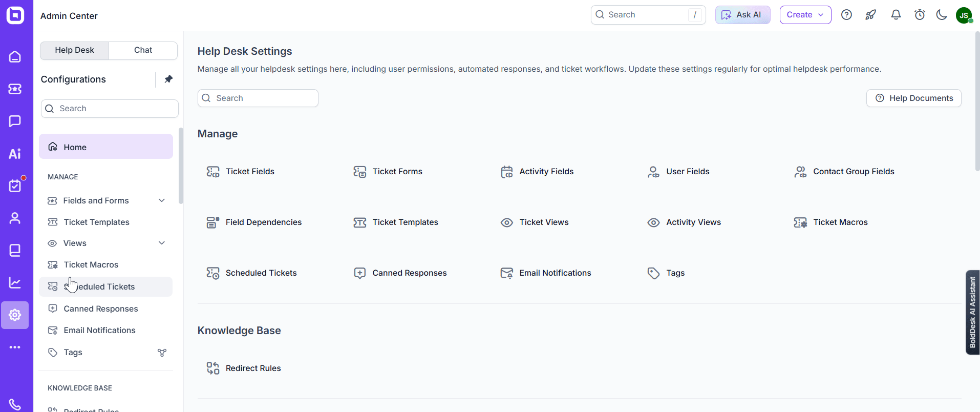The image size is (980, 412).
Task: Open the BoldDesk AI Assistant side panel
Action: (x=972, y=312)
